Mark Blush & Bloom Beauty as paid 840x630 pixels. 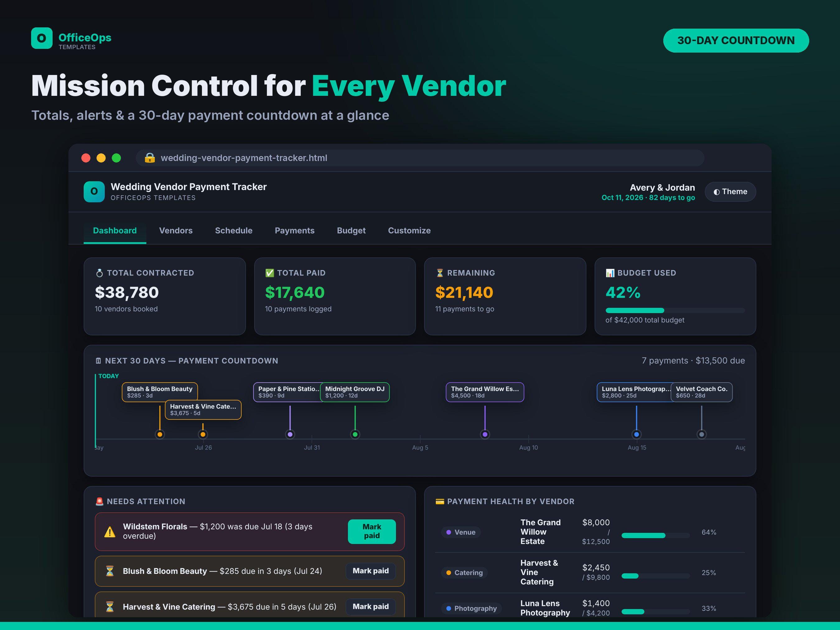pos(371,571)
